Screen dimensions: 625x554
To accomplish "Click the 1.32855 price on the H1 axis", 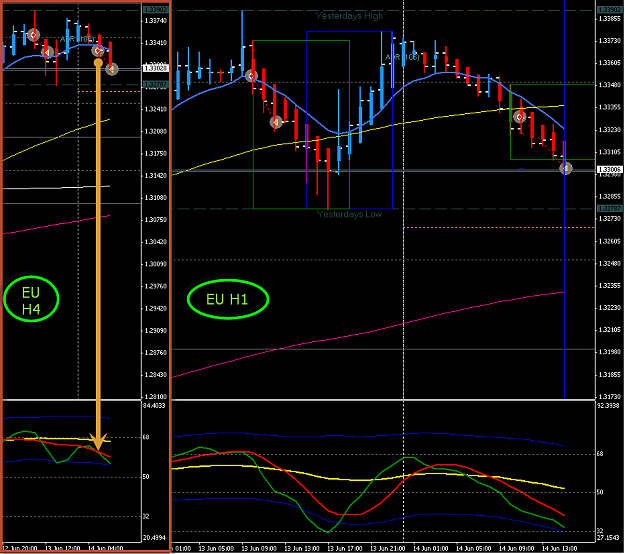I will pos(610,196).
